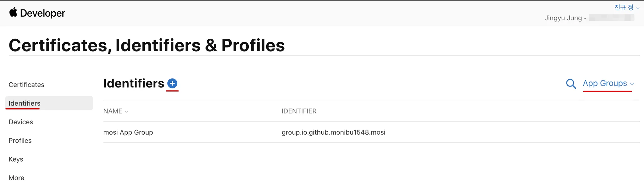Open the Keys section
This screenshot has height=190, width=644.
pyautogui.click(x=16, y=159)
